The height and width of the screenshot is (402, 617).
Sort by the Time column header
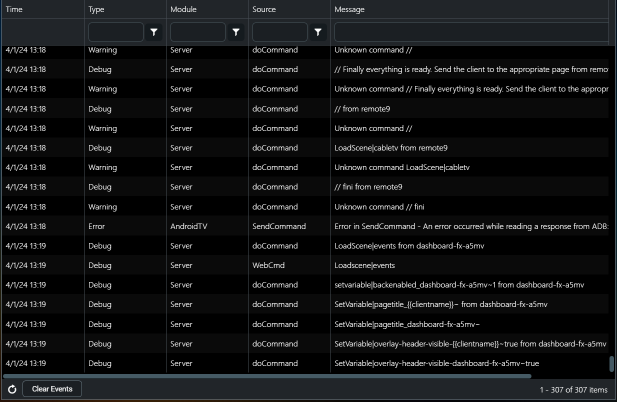click(x=14, y=9)
